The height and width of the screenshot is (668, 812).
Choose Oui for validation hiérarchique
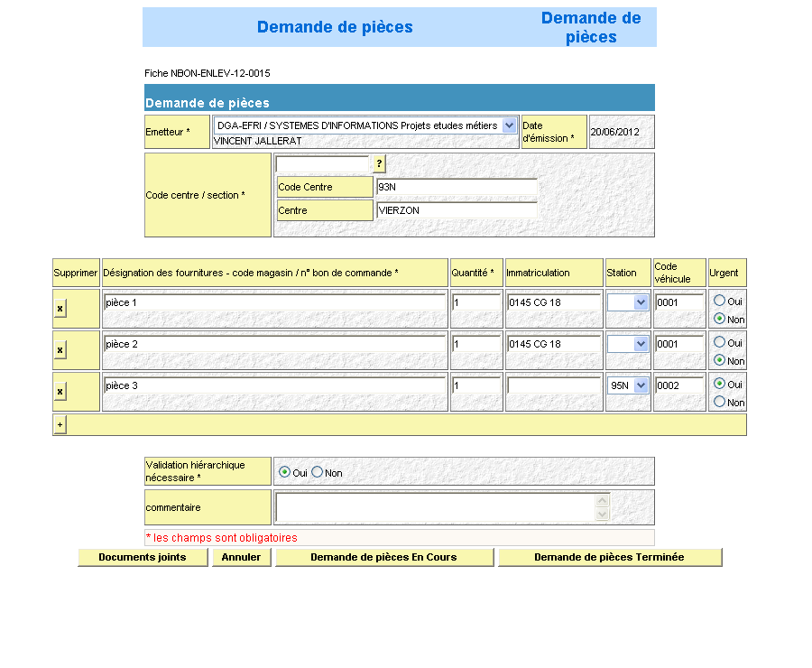(284, 472)
